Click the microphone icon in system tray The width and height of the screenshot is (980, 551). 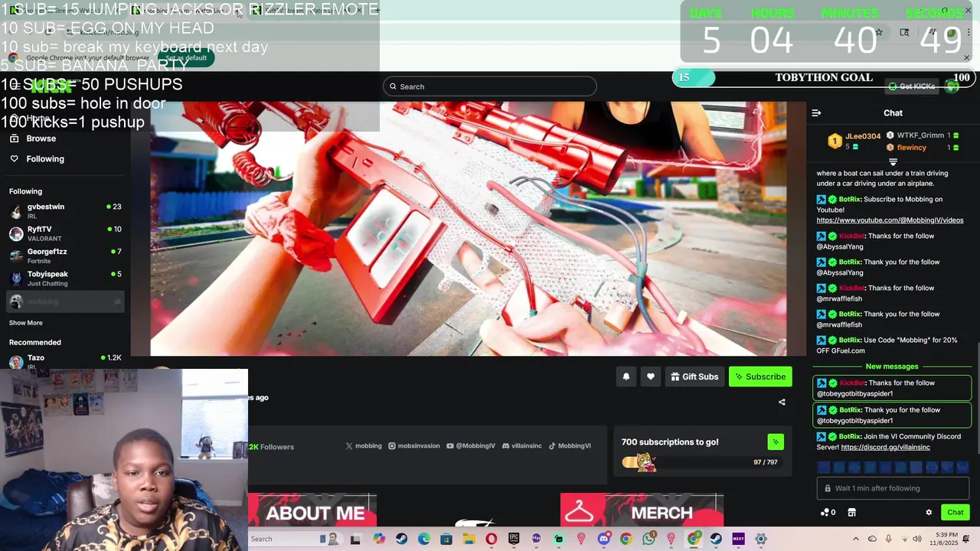[x=889, y=539]
